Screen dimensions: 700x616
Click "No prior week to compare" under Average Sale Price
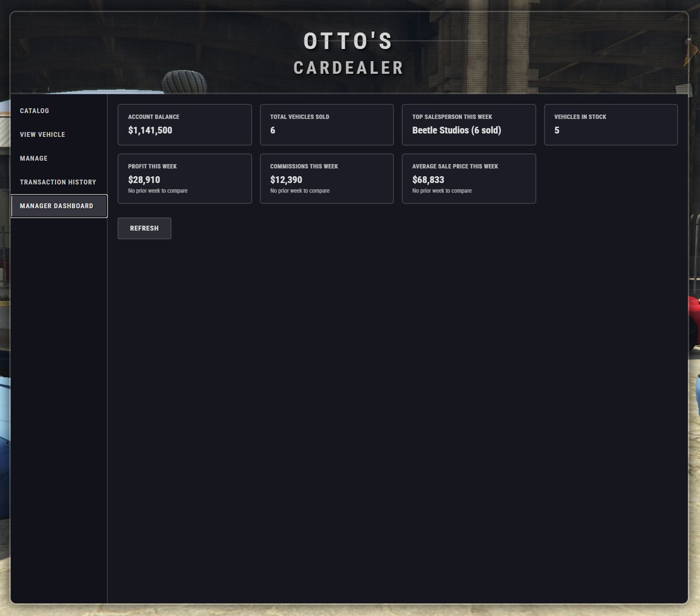[x=442, y=191]
